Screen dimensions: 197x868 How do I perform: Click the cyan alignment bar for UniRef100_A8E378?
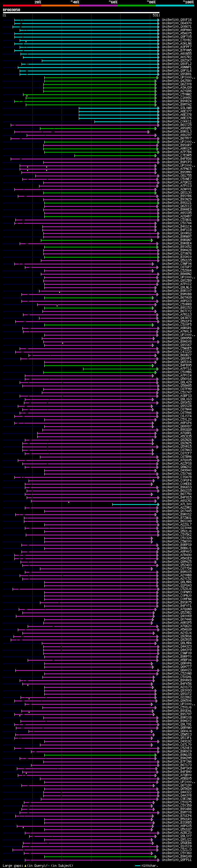119,115
